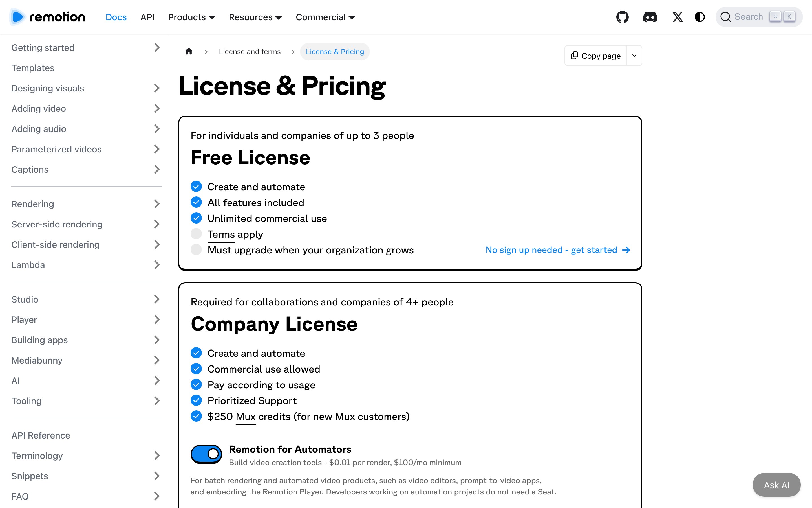Focus the Search input field
812x508 pixels.
(759, 17)
